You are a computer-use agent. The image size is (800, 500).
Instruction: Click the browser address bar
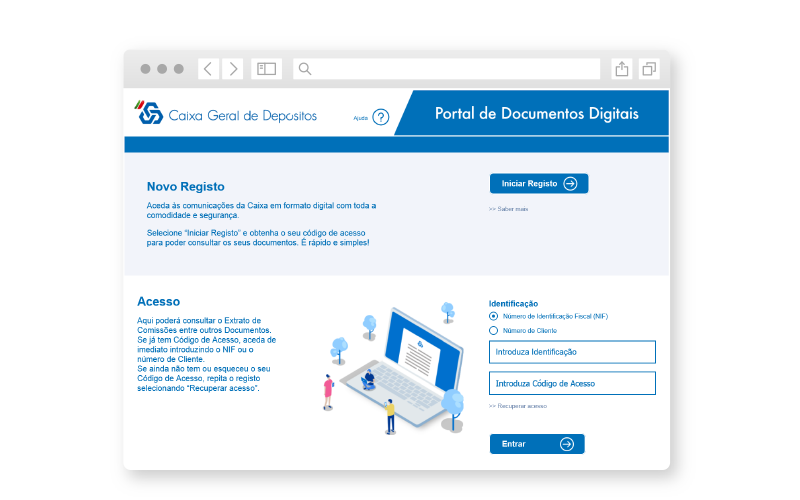click(446, 69)
